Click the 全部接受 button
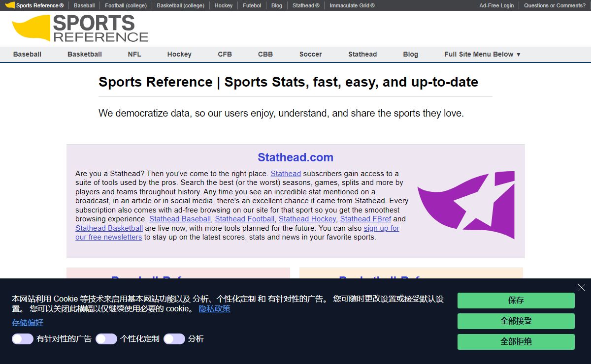 [516, 321]
